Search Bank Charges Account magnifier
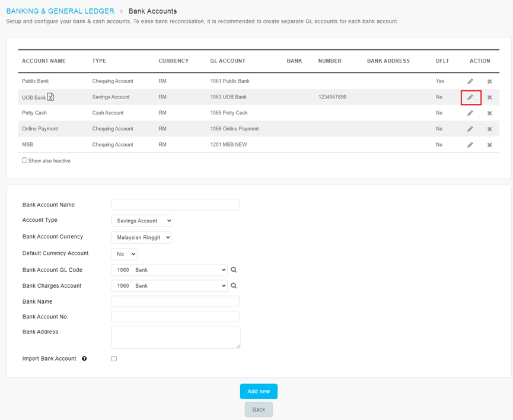The image size is (513, 420). click(234, 286)
